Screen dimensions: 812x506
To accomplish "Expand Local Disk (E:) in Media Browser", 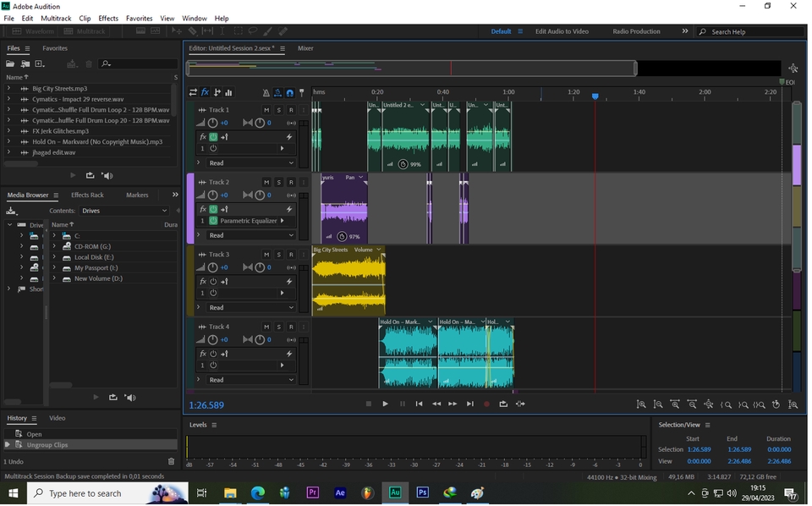I will coord(54,257).
